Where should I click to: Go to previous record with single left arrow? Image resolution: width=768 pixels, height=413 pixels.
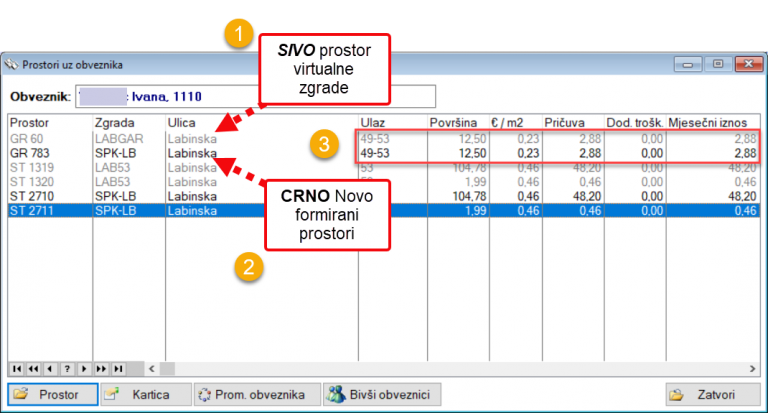click(51, 368)
